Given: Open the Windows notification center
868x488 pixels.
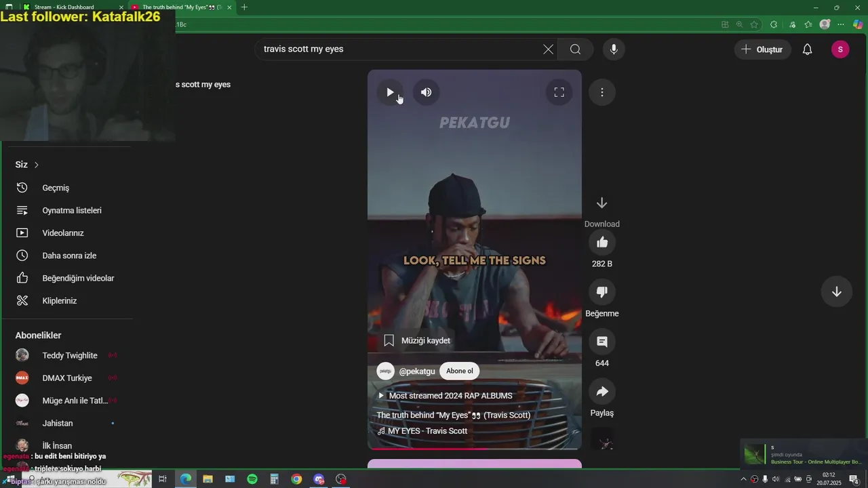Looking at the screenshot, I should (x=854, y=479).
